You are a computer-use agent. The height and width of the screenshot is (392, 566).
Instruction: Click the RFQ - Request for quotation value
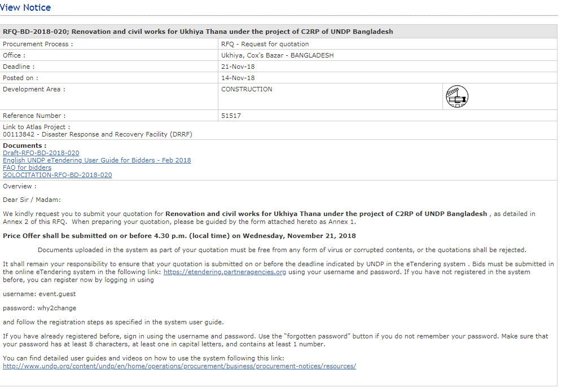[x=265, y=44]
